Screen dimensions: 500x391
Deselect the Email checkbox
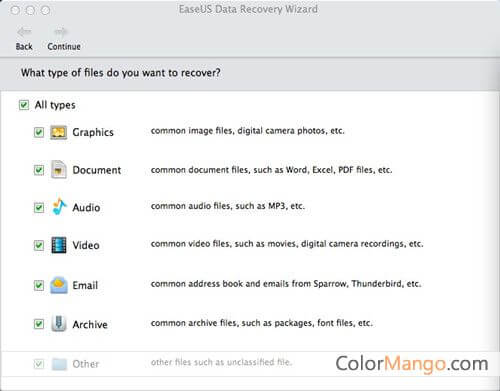[x=39, y=285]
